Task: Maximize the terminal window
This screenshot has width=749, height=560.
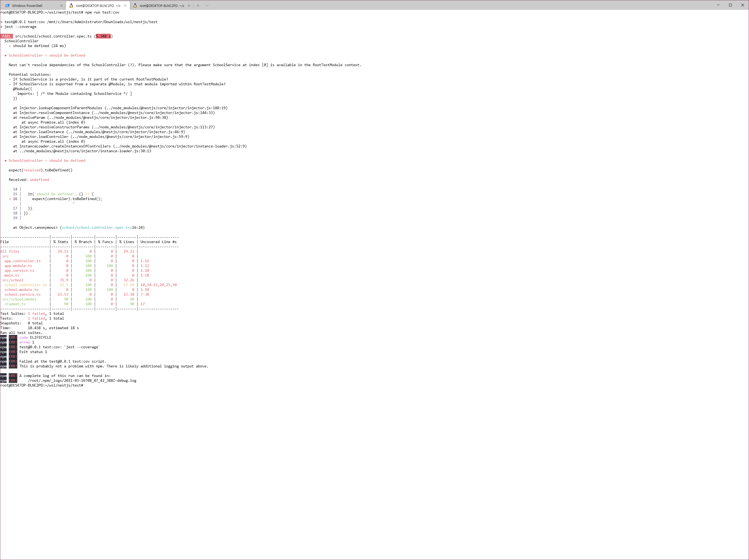Action: 730,5
